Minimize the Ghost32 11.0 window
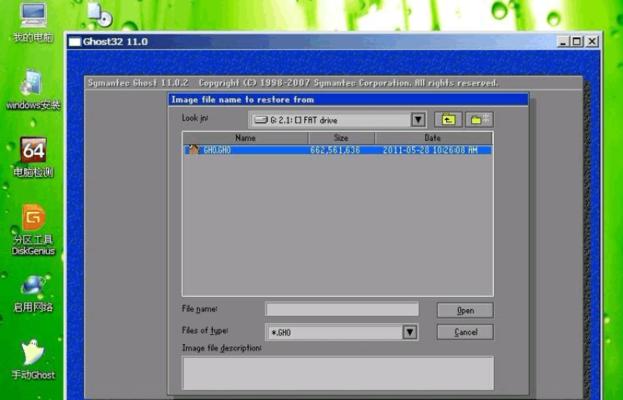The height and width of the screenshot is (400, 623). coord(563,41)
